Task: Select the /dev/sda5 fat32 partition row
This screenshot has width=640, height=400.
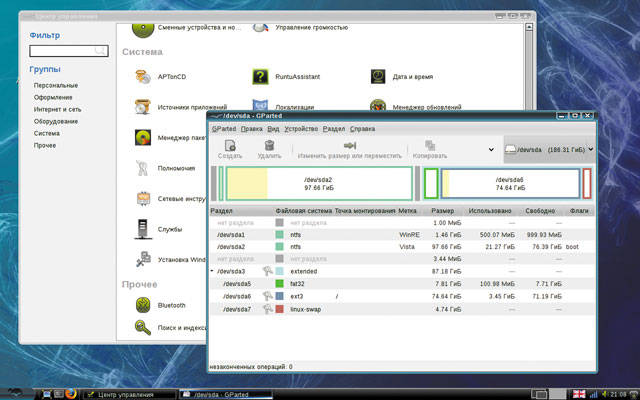Action: 402,284
